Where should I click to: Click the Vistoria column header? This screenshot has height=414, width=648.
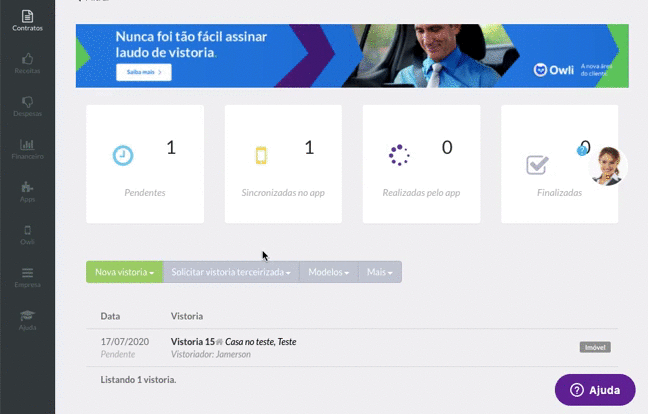(187, 316)
